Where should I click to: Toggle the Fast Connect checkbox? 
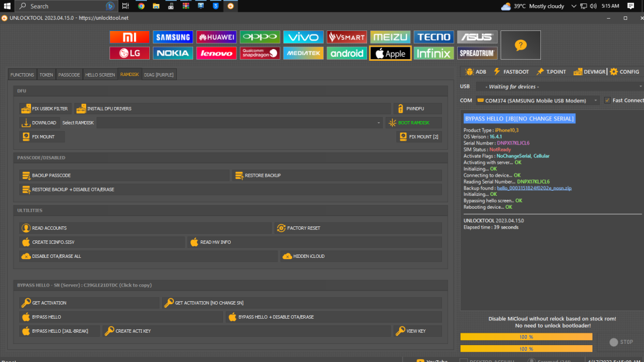(x=607, y=101)
